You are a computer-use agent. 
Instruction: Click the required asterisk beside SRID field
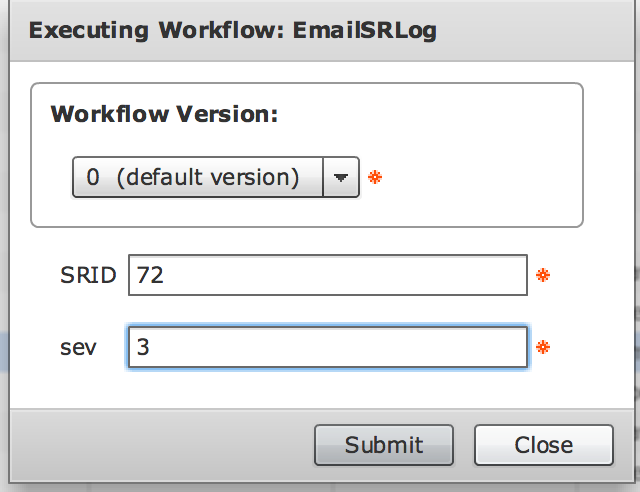pos(543,275)
